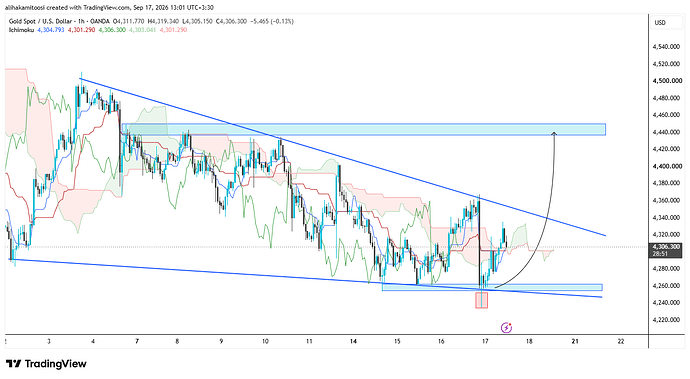Click the TradingView logo
690x379 pixels.
pos(46,364)
